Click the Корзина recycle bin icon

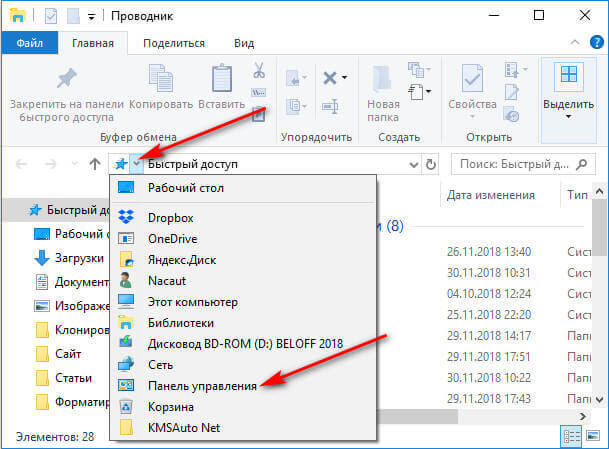pyautogui.click(x=126, y=407)
